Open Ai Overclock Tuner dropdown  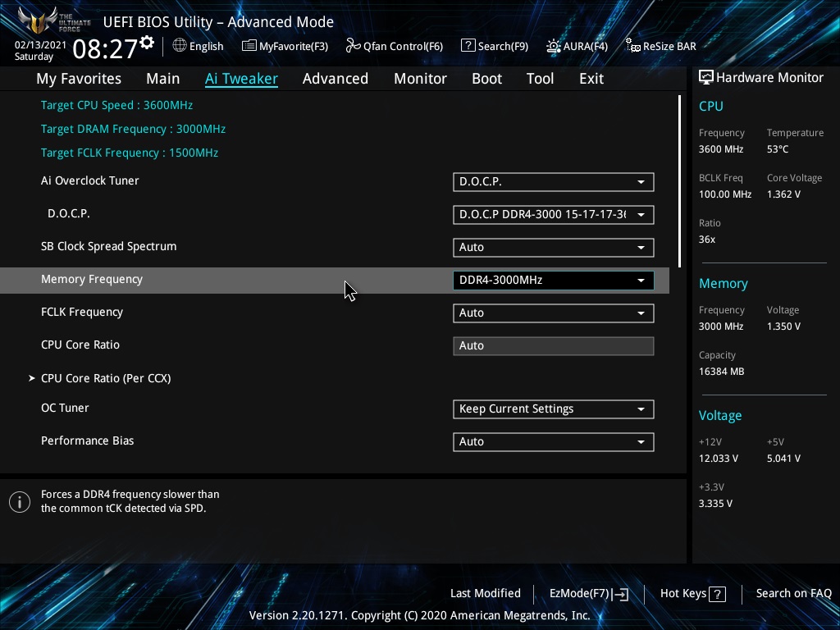[x=554, y=181]
